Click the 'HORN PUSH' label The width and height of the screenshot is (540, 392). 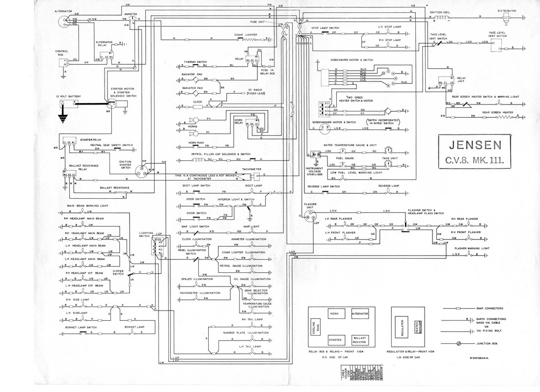click(196, 142)
